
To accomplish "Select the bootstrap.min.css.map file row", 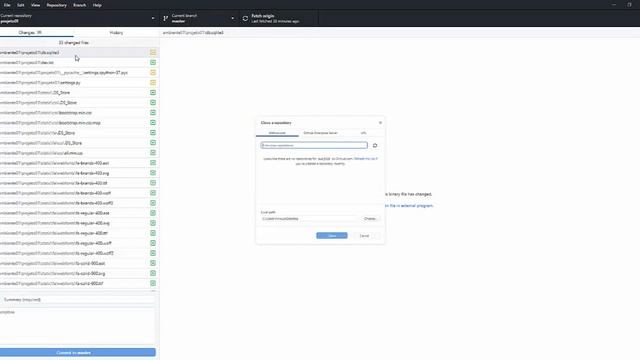I will pyautogui.click(x=79, y=122).
